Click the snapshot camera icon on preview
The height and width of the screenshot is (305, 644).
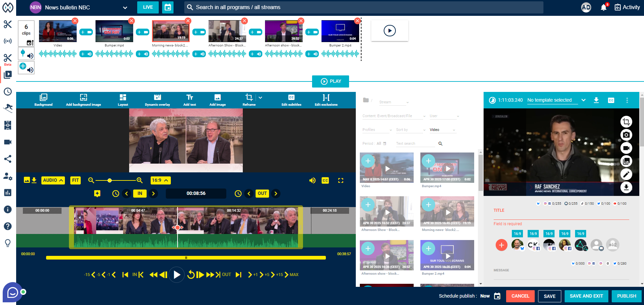pyautogui.click(x=626, y=135)
